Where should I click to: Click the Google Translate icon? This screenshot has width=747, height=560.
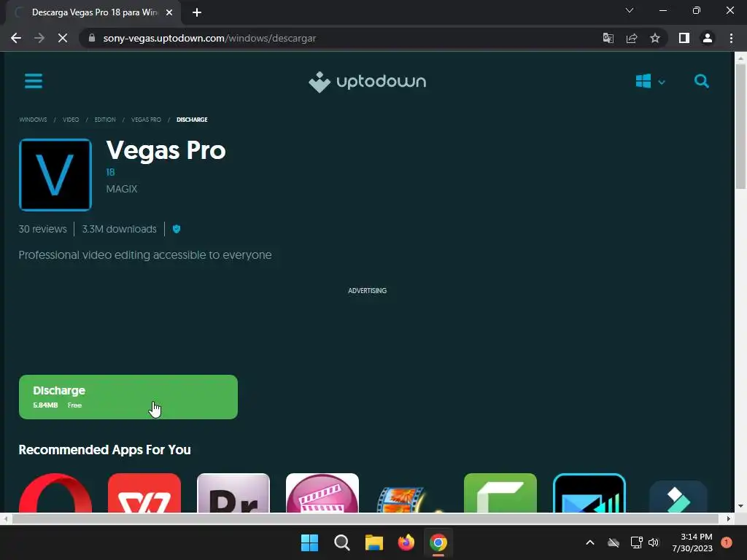tap(608, 38)
